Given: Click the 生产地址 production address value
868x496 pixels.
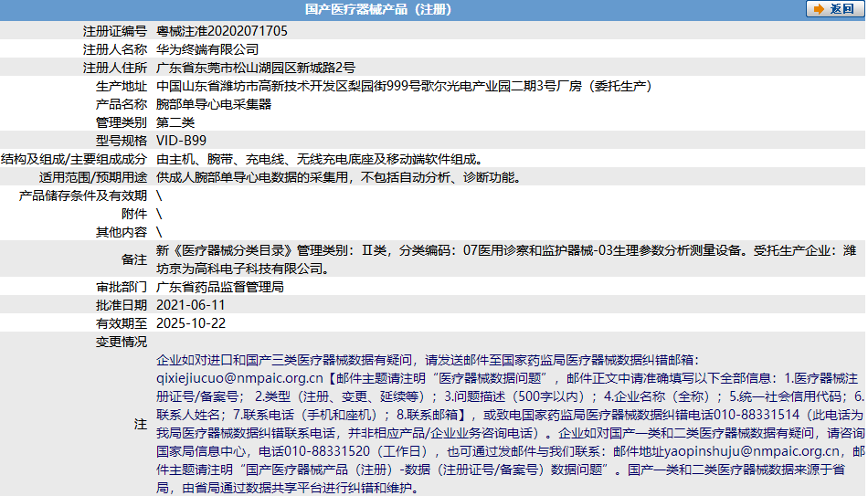Looking at the screenshot, I should 403,86.
